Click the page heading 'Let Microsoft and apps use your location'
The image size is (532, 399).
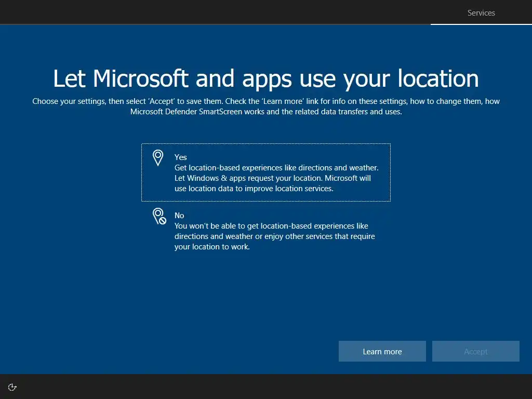coord(265,79)
